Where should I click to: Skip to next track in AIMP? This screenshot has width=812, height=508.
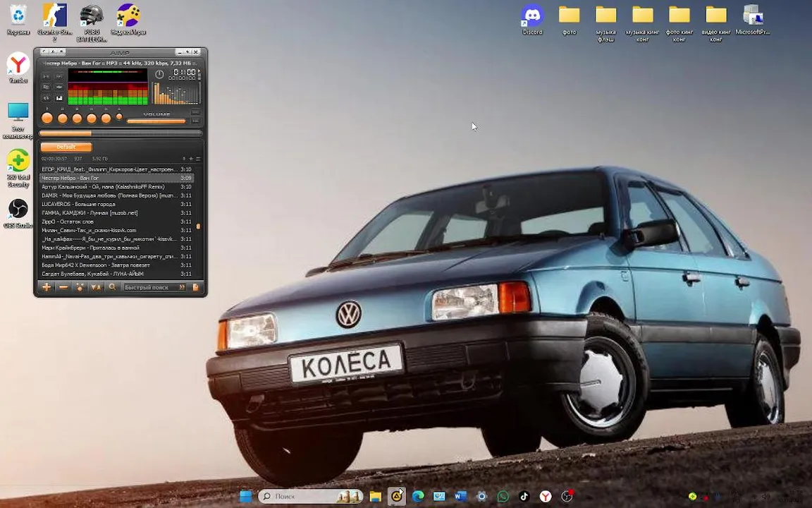(x=106, y=119)
